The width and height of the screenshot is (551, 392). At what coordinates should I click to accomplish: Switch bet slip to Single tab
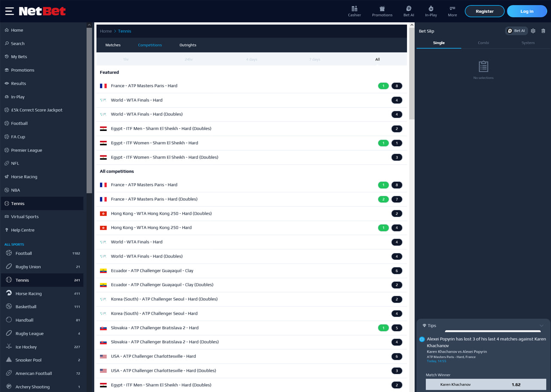[439, 43]
